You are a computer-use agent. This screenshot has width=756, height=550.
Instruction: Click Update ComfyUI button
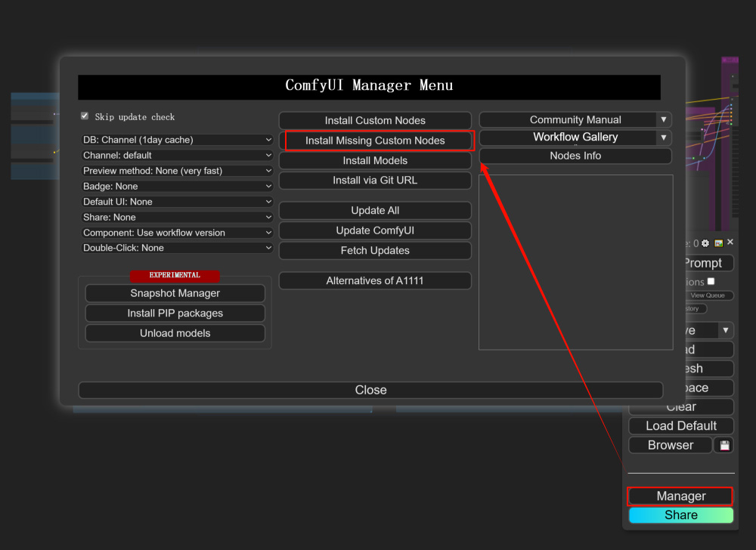point(375,230)
